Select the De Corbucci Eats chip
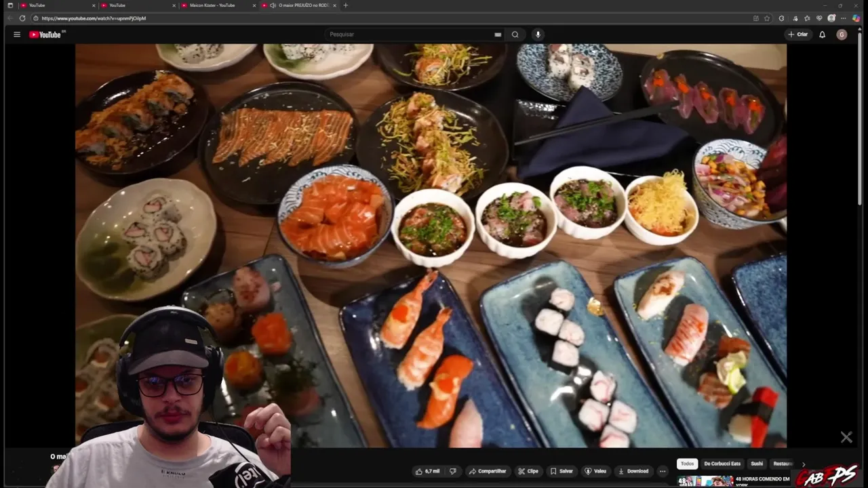 [x=722, y=464]
